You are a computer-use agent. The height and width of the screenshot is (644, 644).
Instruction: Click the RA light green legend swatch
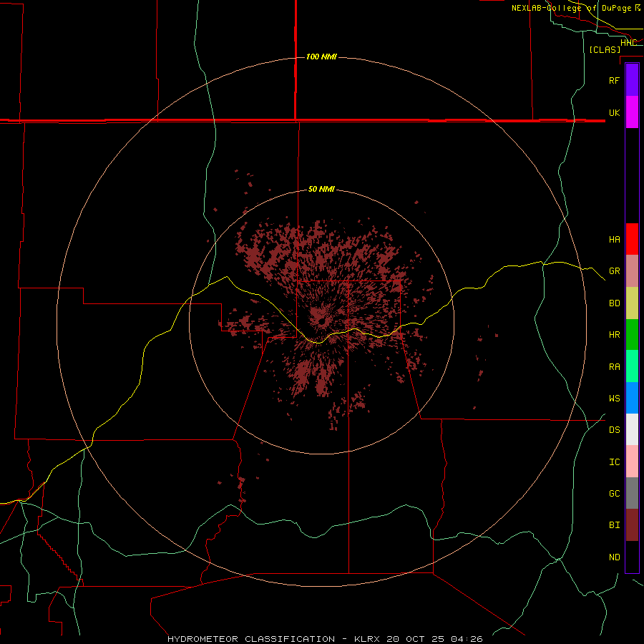pos(632,366)
